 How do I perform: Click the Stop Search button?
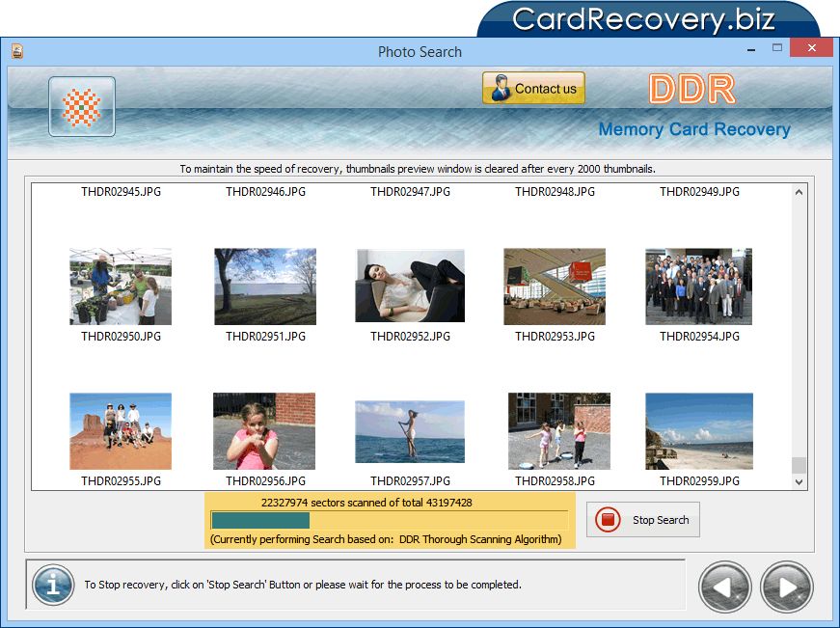pos(643,519)
